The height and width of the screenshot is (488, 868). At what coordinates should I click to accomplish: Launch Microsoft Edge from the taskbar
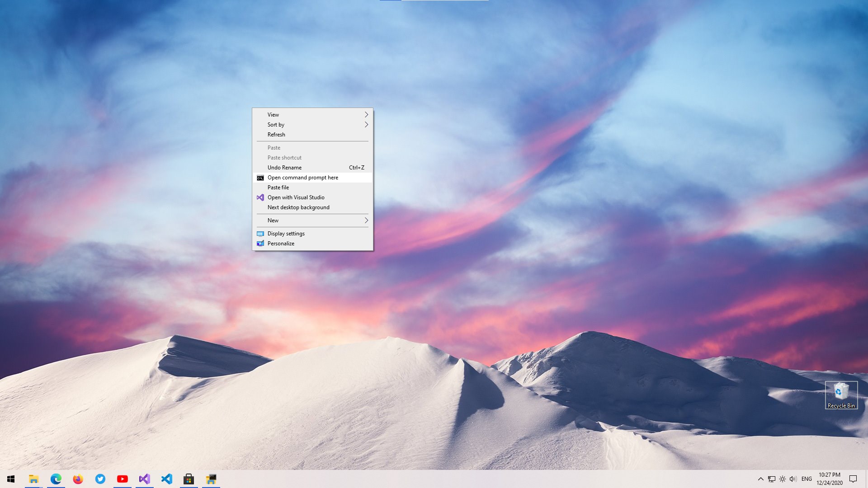tap(56, 479)
